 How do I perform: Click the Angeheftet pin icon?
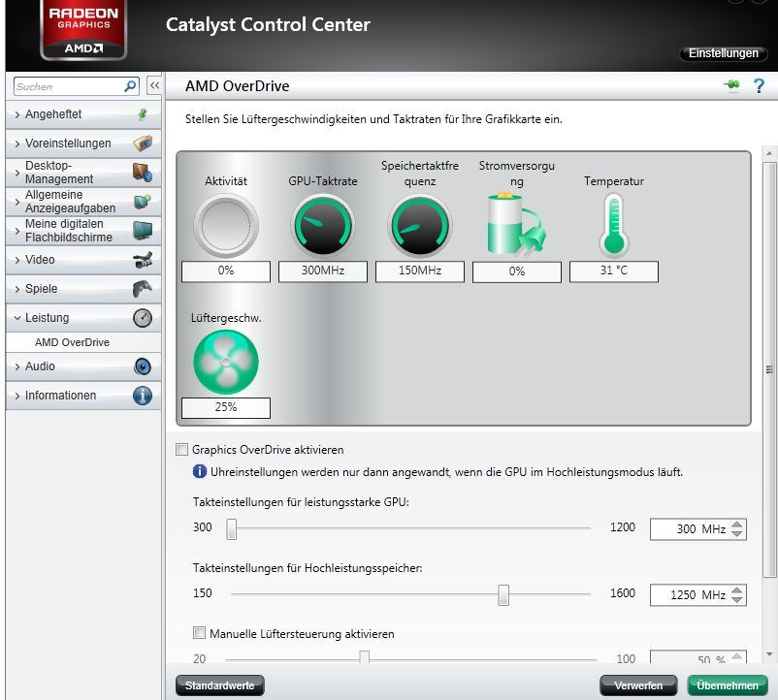143,114
